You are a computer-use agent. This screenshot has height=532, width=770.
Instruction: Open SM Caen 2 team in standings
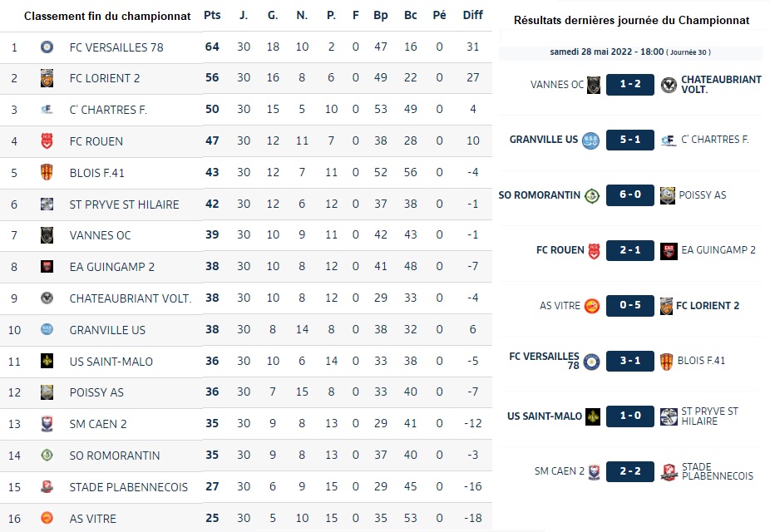coord(98,424)
